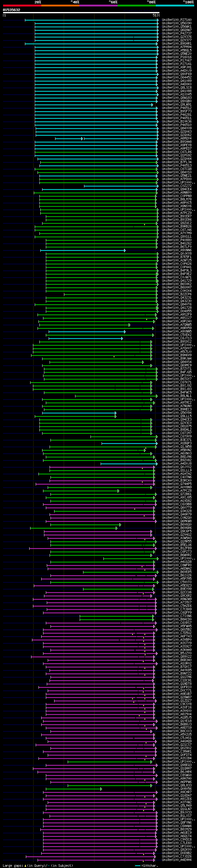This screenshot has width=197, height=868.
Task: Click the AV535632 query name
Action: 11,10
